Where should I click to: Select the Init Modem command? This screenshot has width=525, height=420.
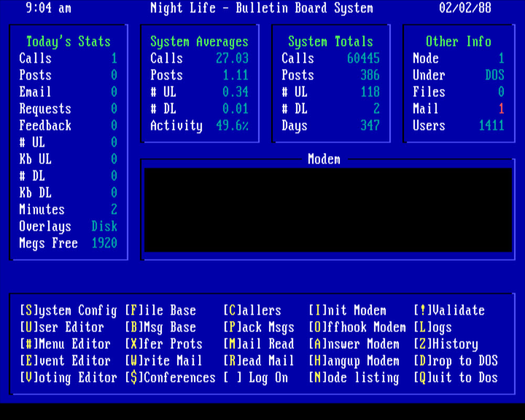point(348,310)
